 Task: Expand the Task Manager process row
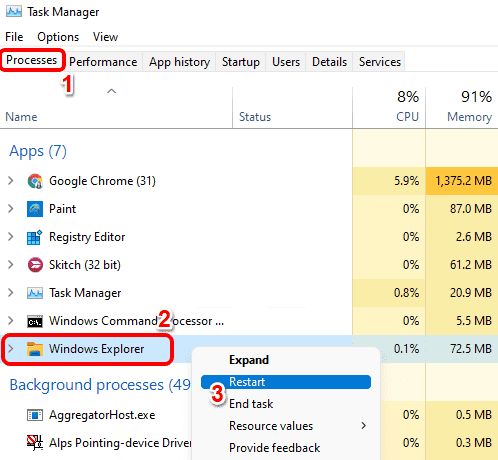[11, 293]
